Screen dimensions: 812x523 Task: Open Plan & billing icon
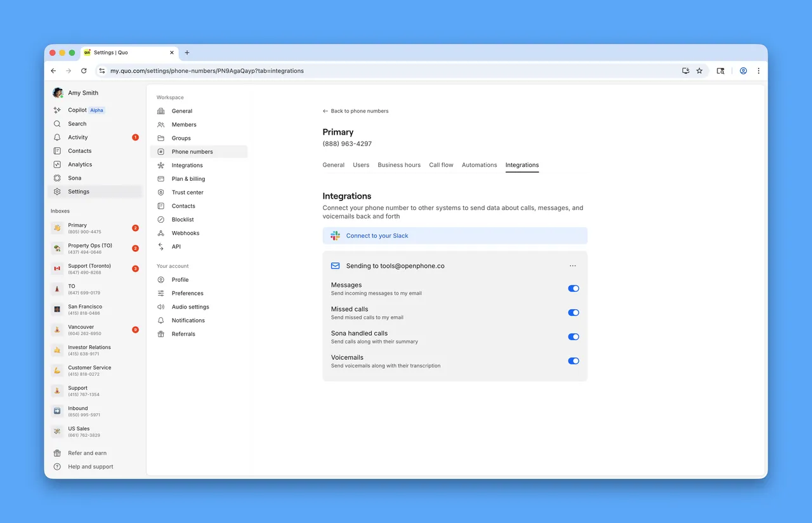coord(161,179)
